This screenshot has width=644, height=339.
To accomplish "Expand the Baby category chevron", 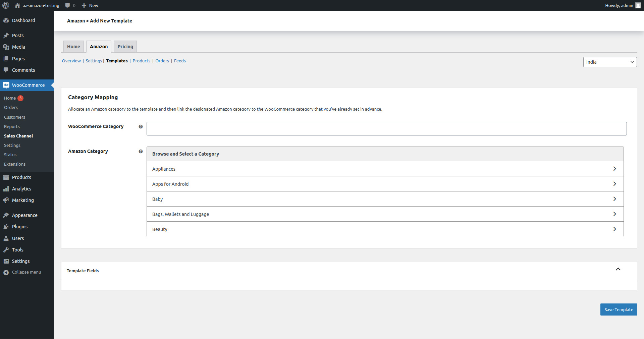I will click(614, 199).
